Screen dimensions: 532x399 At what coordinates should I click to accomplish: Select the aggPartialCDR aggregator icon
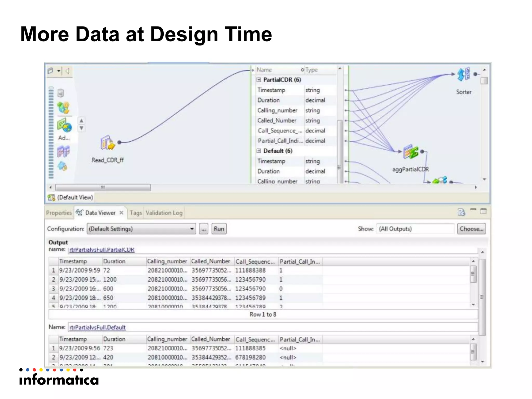[411, 152]
